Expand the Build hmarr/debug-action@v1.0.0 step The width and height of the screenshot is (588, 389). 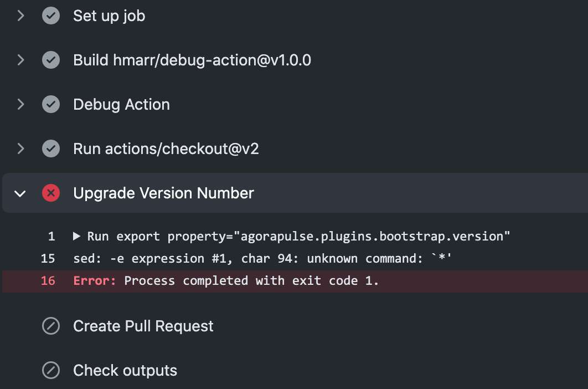tap(20, 60)
